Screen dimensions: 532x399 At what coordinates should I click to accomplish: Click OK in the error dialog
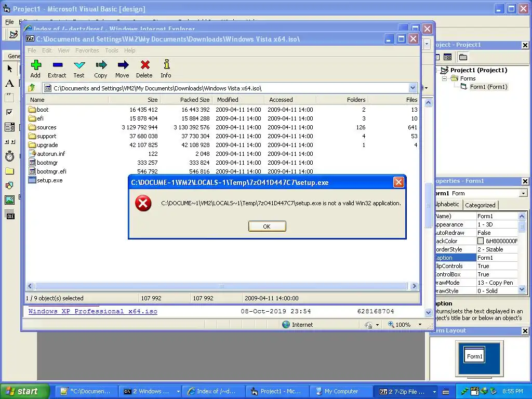tap(267, 227)
